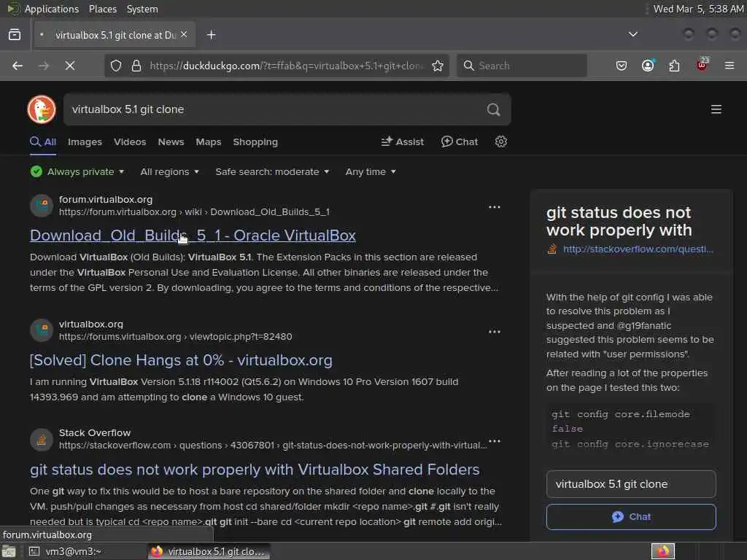Go forward with the browser forward arrow
747x560 pixels.
(44, 66)
